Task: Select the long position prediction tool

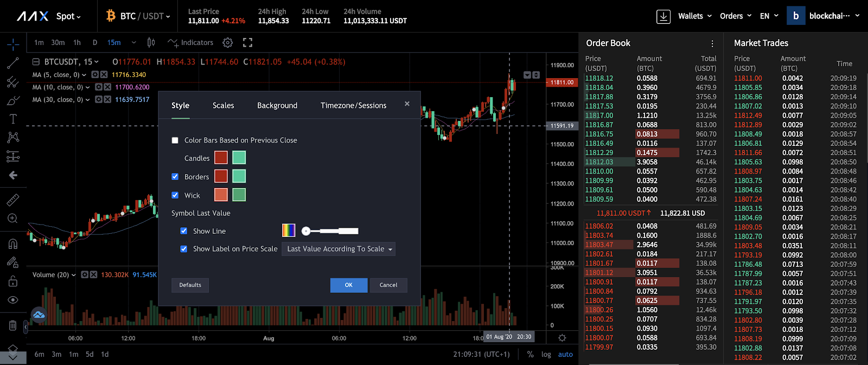Action: [13, 157]
